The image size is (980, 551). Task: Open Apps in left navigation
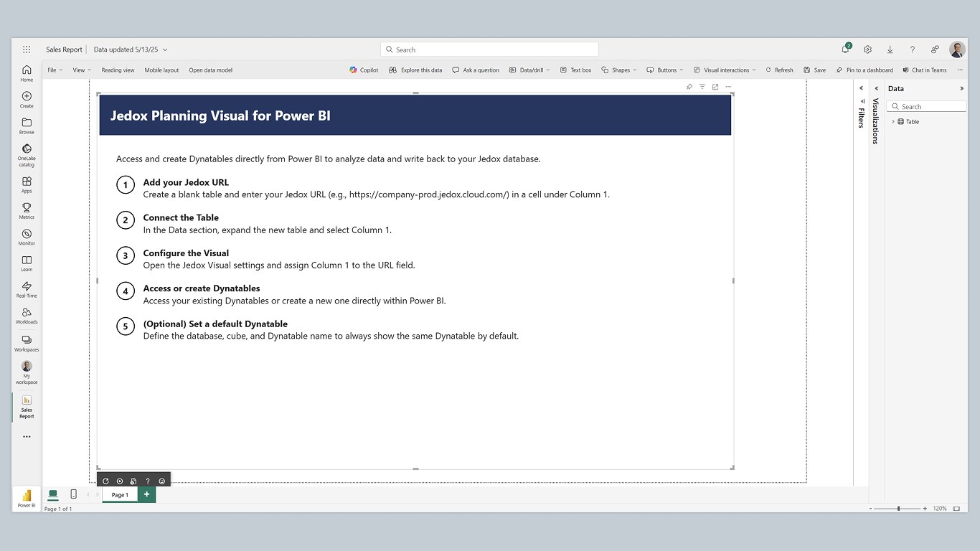[27, 185]
